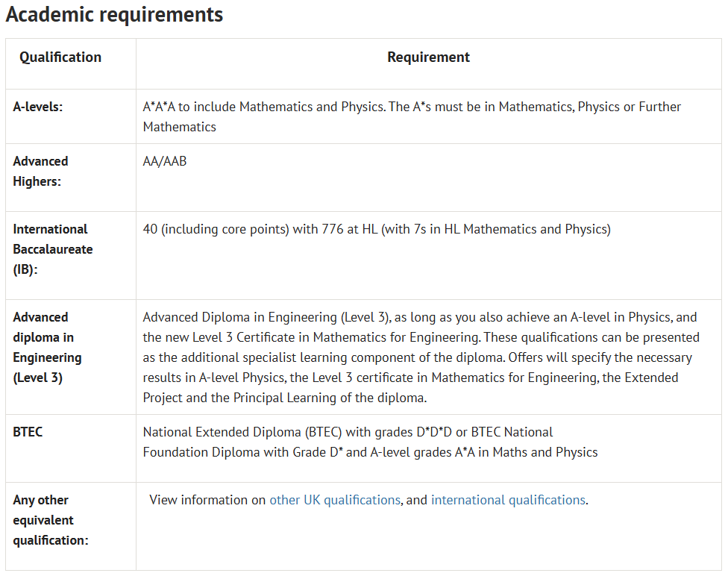This screenshot has height=576, width=728.
Task: Click the Any other equivalent qualification label
Action: click(x=50, y=520)
